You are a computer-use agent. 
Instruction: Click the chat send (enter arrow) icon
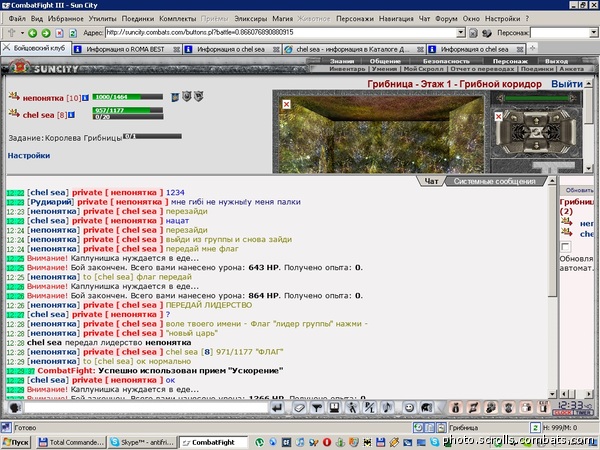[277, 408]
